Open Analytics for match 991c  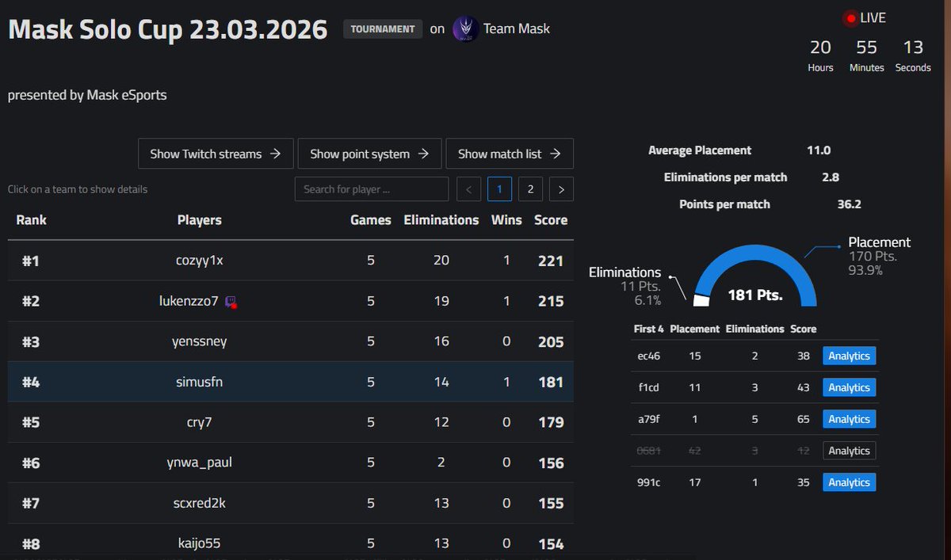849,482
